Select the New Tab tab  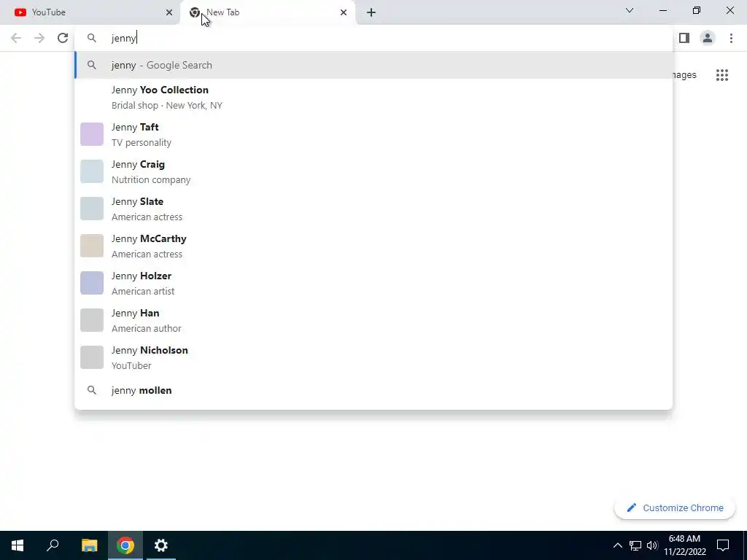point(267,12)
